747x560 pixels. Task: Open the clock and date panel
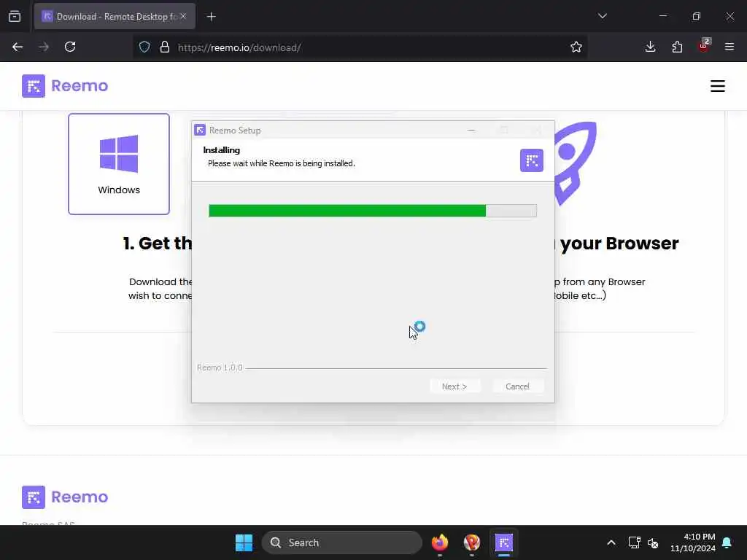point(693,542)
